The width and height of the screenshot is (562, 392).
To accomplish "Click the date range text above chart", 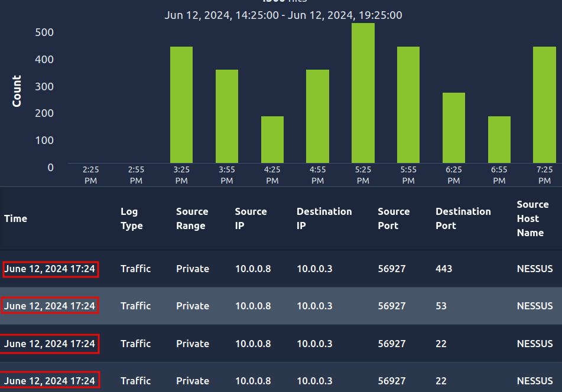I will tap(283, 15).
